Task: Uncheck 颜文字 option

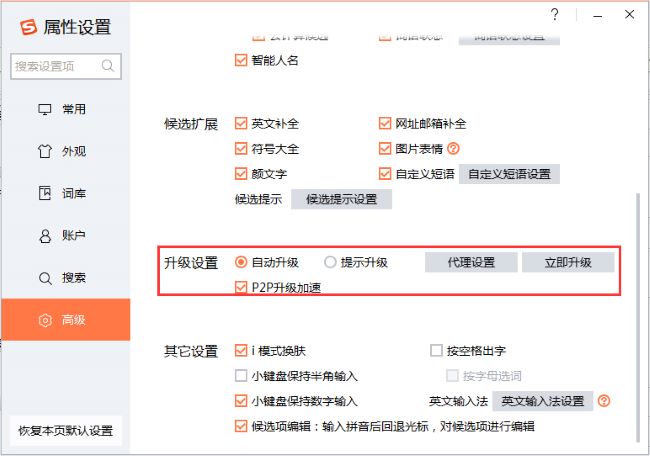Action: (x=241, y=174)
